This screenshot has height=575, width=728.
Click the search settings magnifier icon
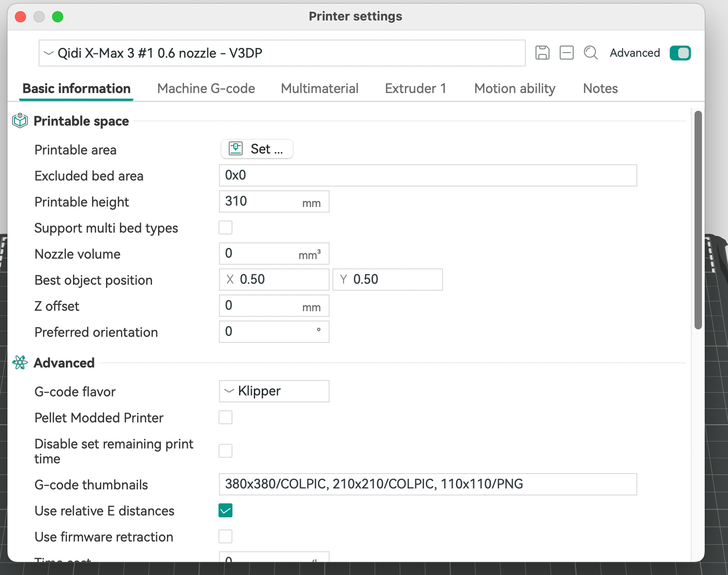coord(590,53)
